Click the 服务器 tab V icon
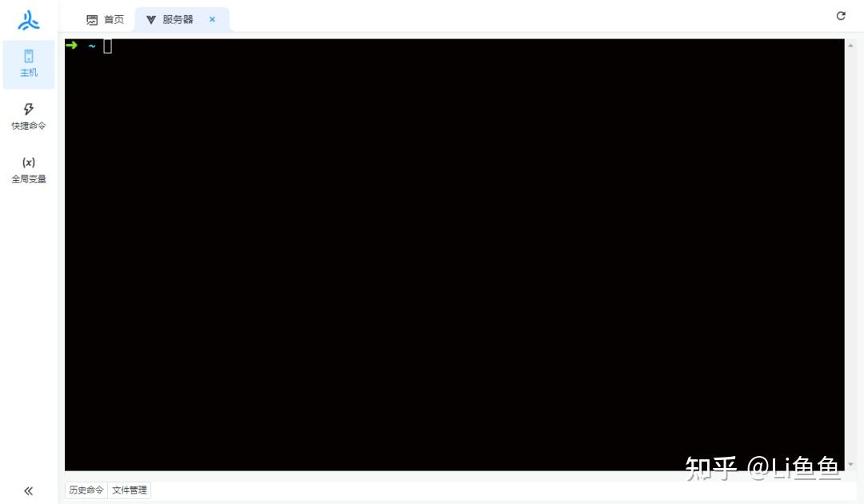Screen dimensions: 864x504 [151, 20]
